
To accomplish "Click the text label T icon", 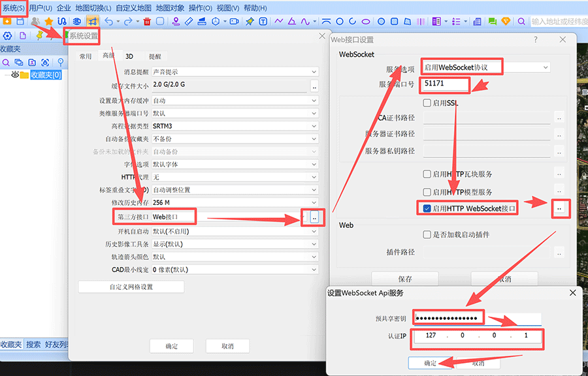I will tap(263, 22).
